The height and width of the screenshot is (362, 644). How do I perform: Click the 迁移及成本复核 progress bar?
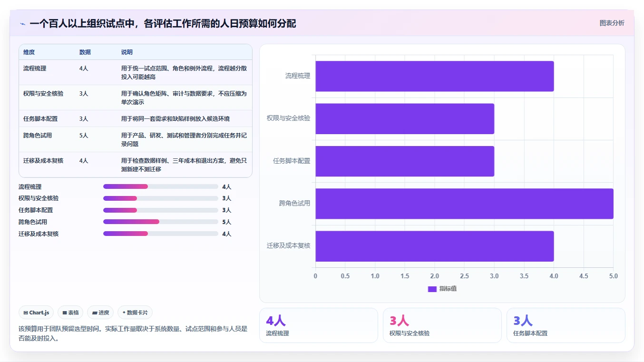pos(161,234)
